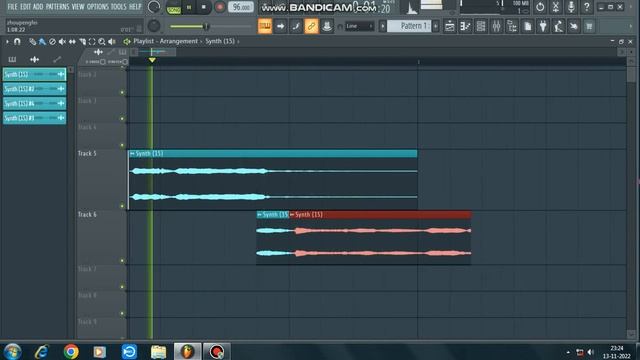
Task: Open Google Chrome from taskbar
Action: click(71, 351)
